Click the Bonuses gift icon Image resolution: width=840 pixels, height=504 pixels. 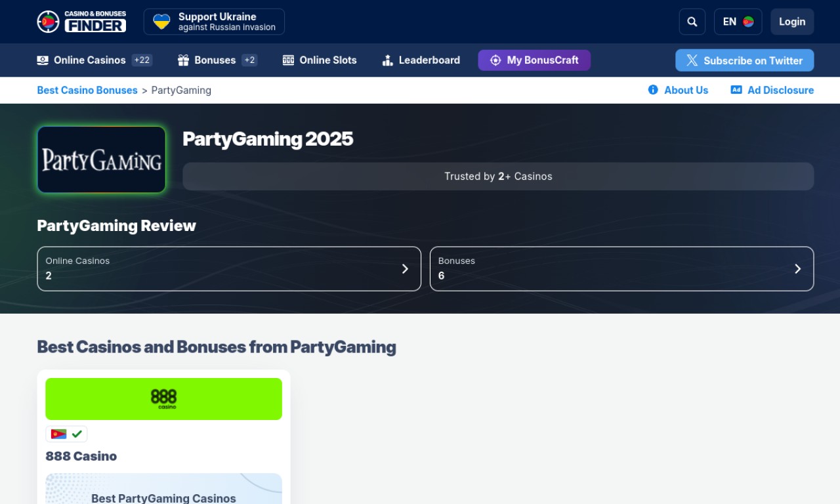[x=183, y=60]
